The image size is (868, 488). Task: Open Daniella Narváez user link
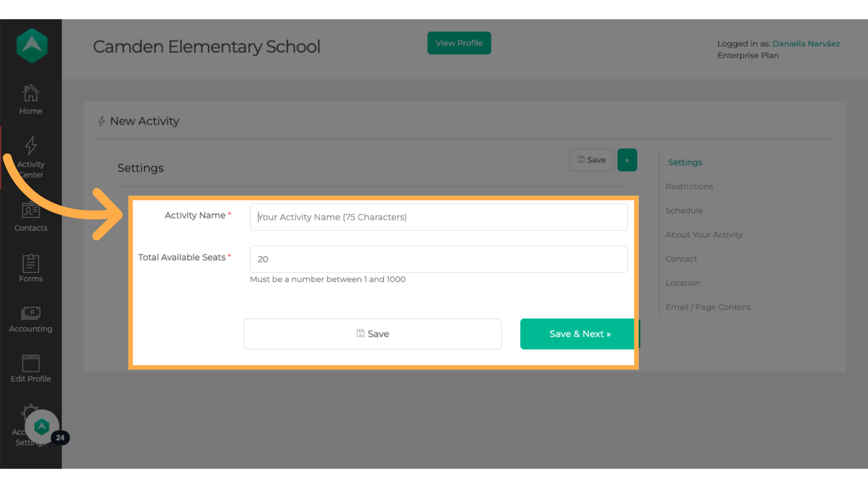pyautogui.click(x=806, y=44)
